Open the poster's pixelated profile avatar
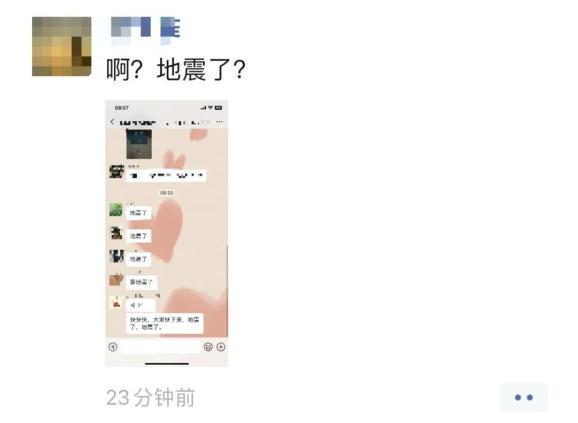The height and width of the screenshot is (423, 578). (x=62, y=46)
